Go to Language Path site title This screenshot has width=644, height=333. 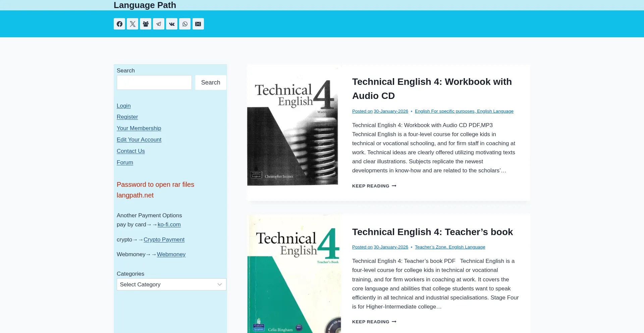(x=145, y=5)
